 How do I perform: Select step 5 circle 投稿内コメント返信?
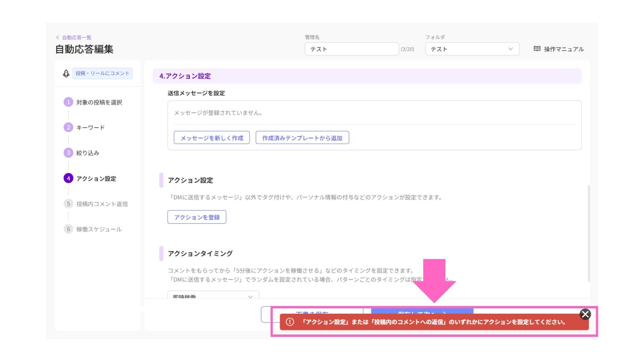click(x=68, y=204)
